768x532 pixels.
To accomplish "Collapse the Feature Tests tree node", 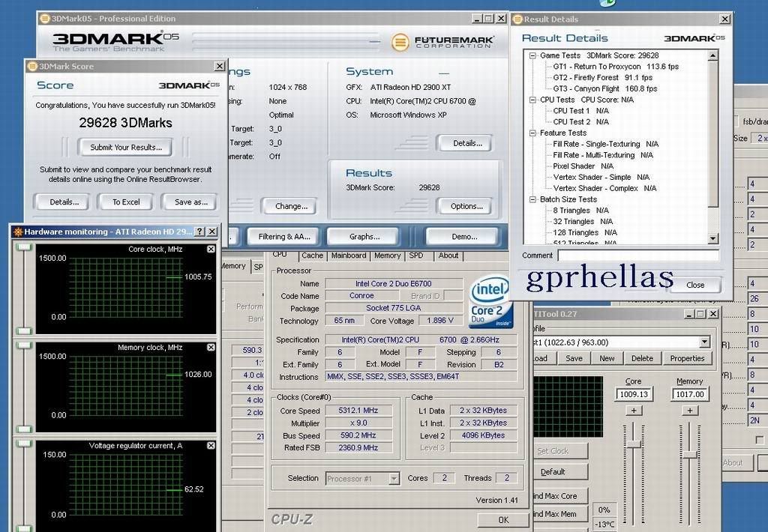I will pos(533,133).
